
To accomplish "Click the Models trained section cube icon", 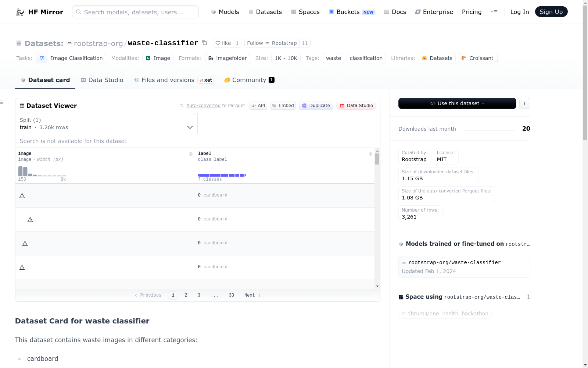I will tap(401, 244).
